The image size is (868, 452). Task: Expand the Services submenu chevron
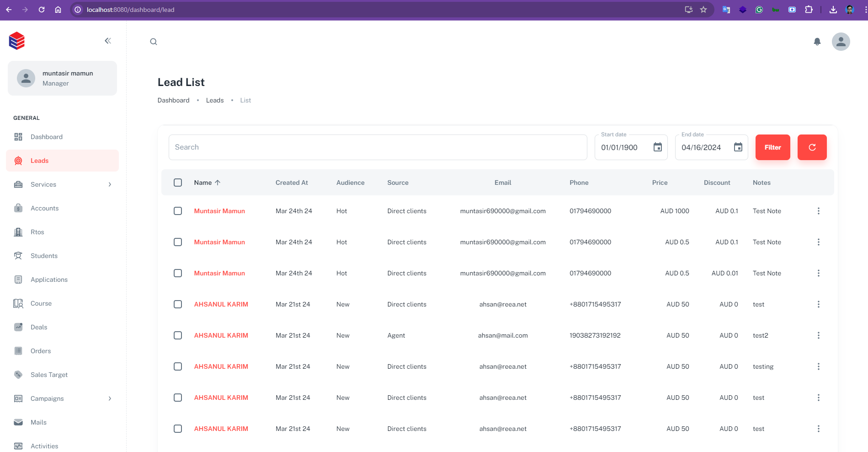tap(110, 184)
